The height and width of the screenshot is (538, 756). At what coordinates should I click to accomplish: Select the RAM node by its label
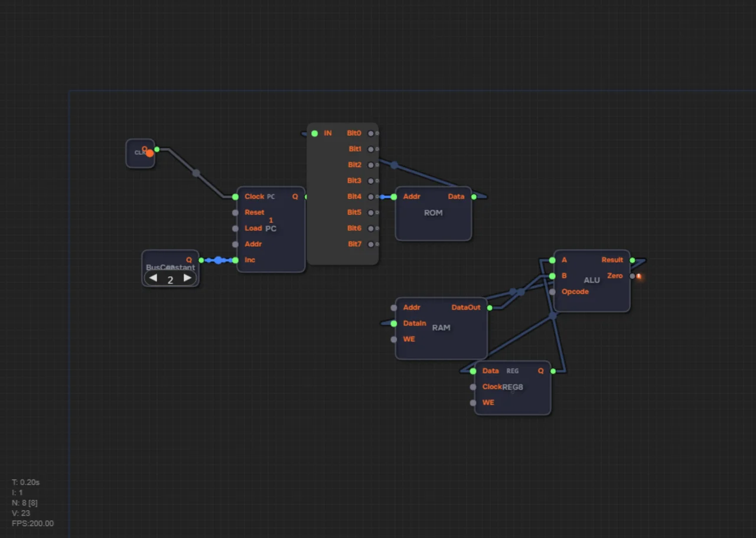click(441, 328)
